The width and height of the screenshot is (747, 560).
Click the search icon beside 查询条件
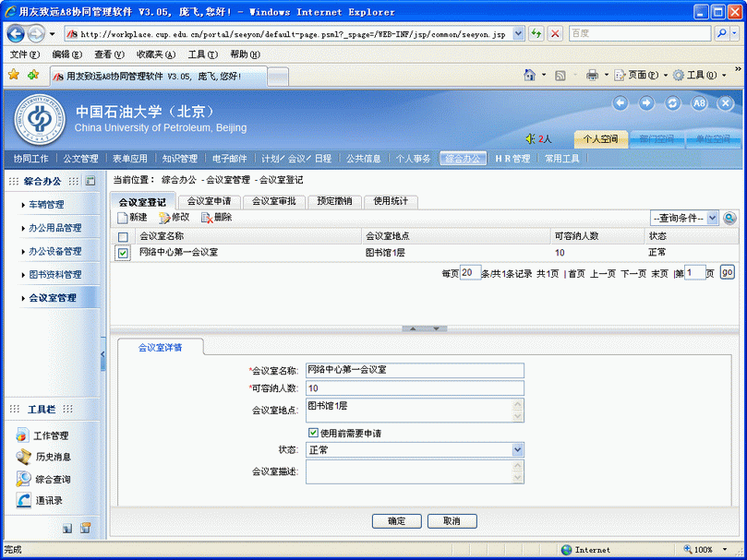pyautogui.click(x=729, y=218)
